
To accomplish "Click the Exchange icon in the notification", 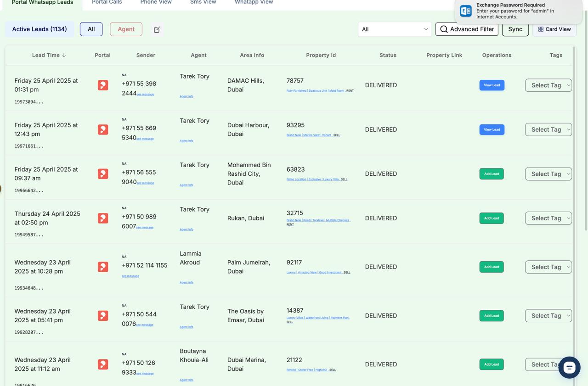I will [x=466, y=11].
